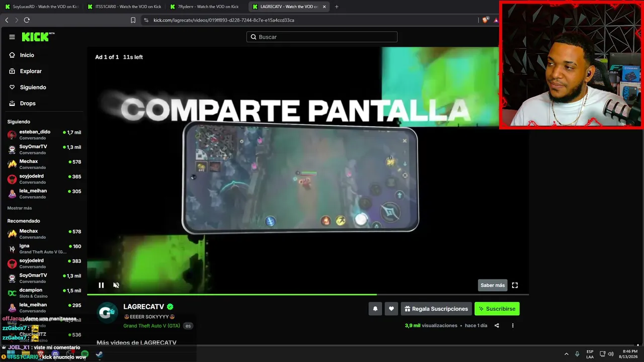Open lela_meihan channel under Recomendado
The width and height of the screenshot is (644, 362).
click(x=44, y=307)
